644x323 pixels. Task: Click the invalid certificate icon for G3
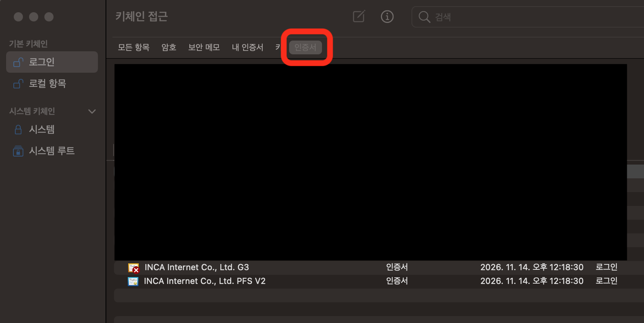[x=133, y=268]
